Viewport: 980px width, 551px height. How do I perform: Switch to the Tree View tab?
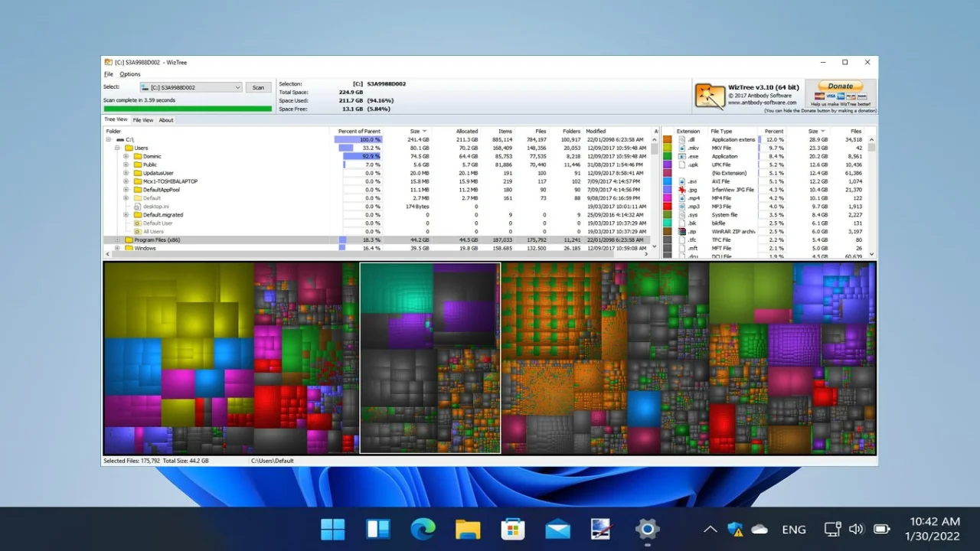pos(116,119)
